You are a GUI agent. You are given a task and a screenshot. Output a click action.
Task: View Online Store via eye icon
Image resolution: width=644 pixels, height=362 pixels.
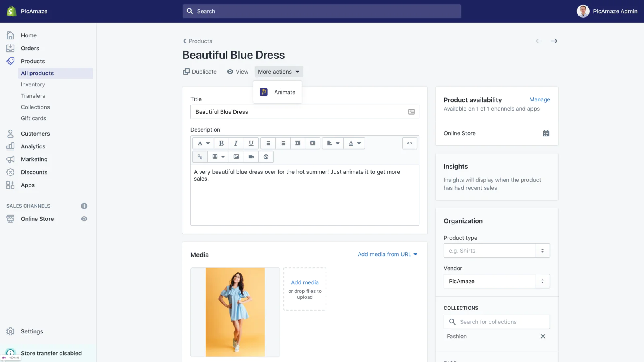coord(84,219)
